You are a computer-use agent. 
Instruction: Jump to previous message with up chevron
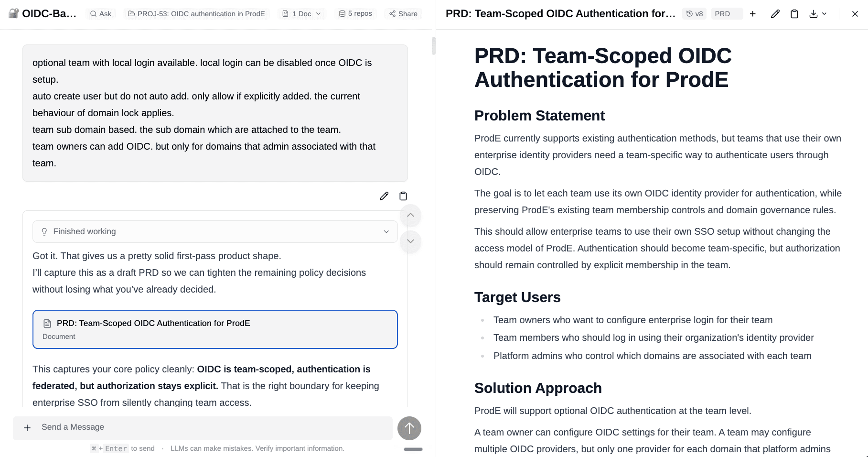410,215
